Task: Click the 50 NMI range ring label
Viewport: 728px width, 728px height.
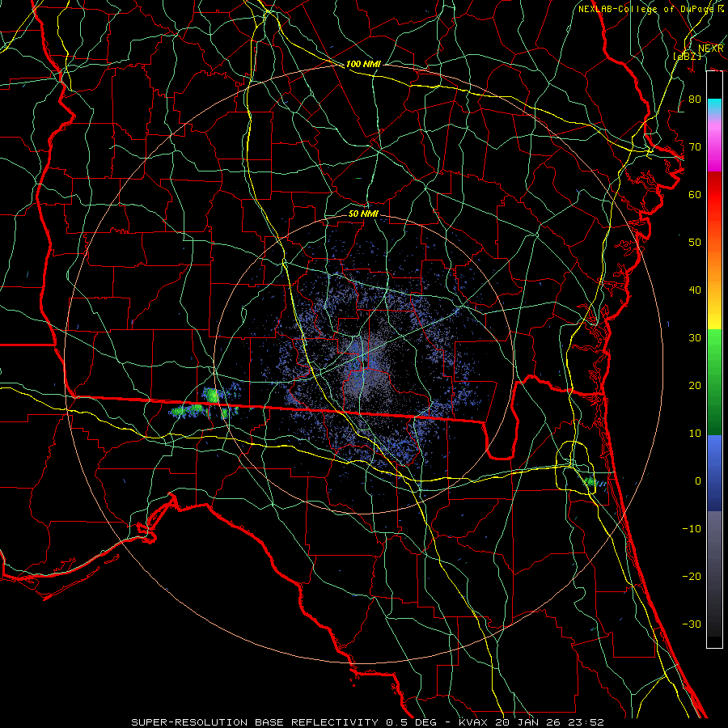Action: click(x=363, y=214)
